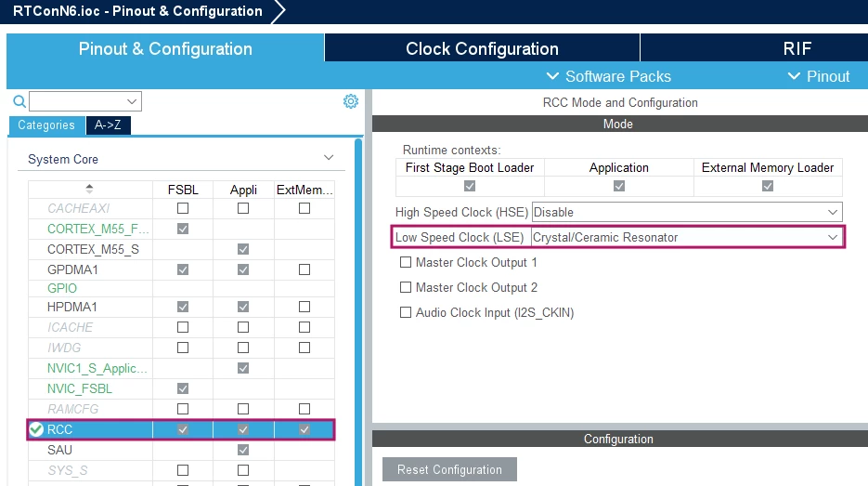
Task: Select the NVIC1_S_Applic... peripheral
Action: pos(97,368)
